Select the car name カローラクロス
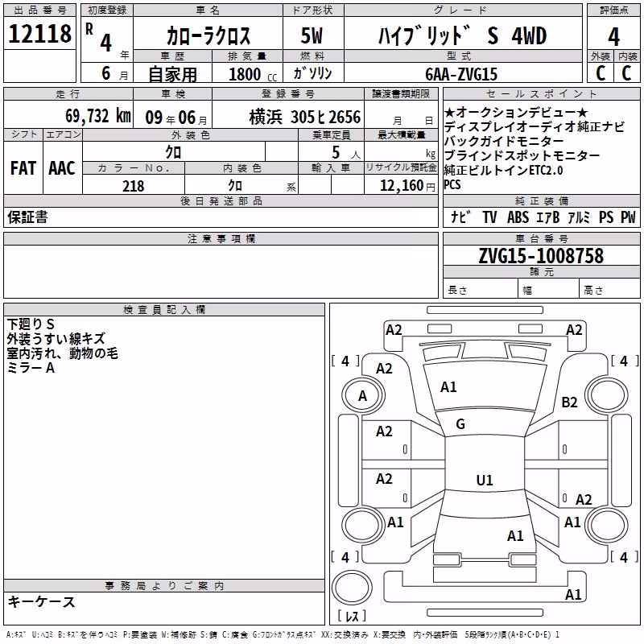The image size is (644, 644). tap(208, 35)
